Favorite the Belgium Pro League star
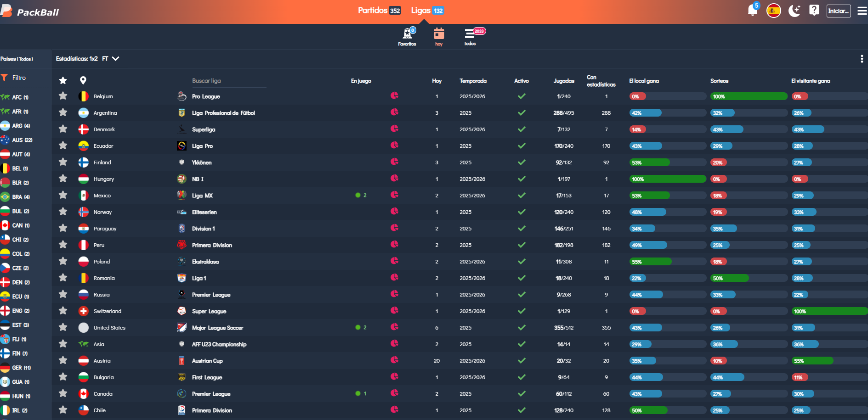 tap(63, 96)
